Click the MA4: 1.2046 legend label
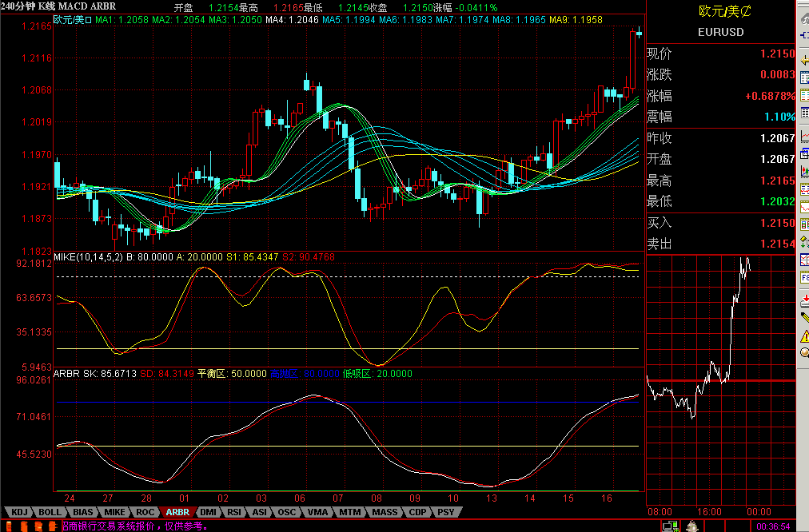The image size is (809, 532). (x=292, y=20)
